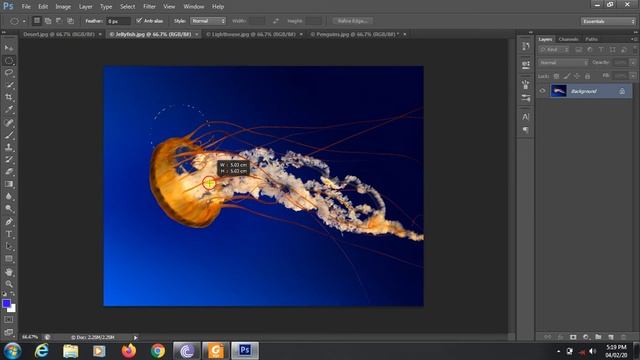Image resolution: width=640 pixels, height=360 pixels.
Task: Open the Essentials workspace dropdown
Action: tap(608, 21)
